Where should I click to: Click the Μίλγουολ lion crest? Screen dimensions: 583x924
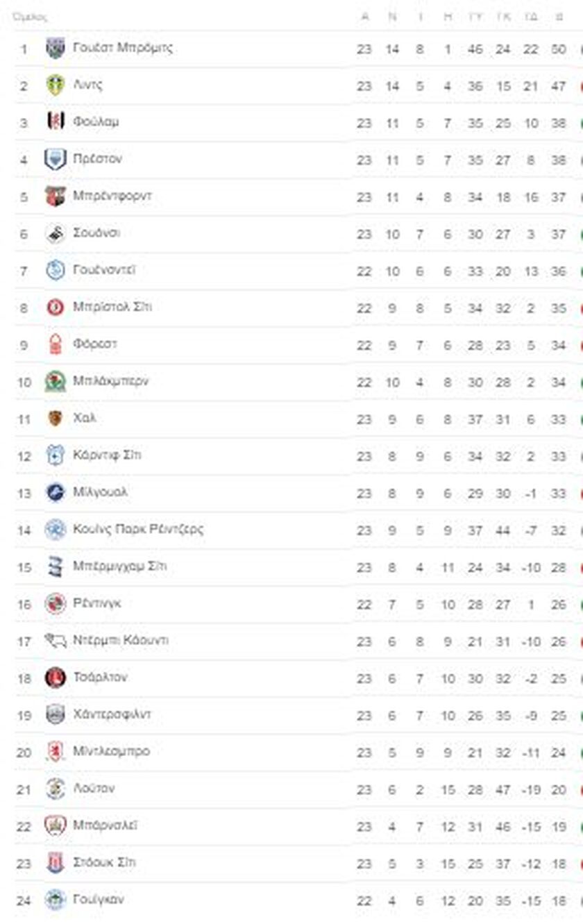pyautogui.click(x=56, y=492)
